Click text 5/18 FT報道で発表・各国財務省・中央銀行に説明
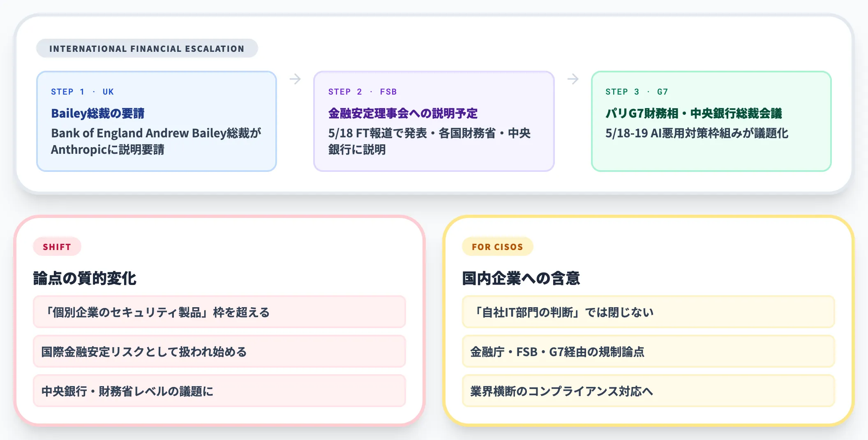The height and width of the screenshot is (440, 868). tap(429, 141)
